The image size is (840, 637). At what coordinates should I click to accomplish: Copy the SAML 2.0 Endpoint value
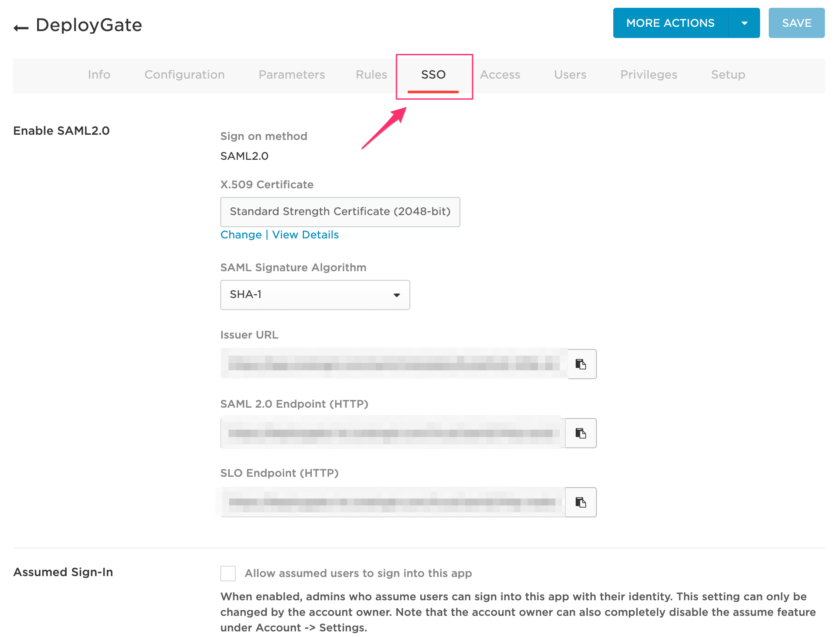pyautogui.click(x=580, y=433)
